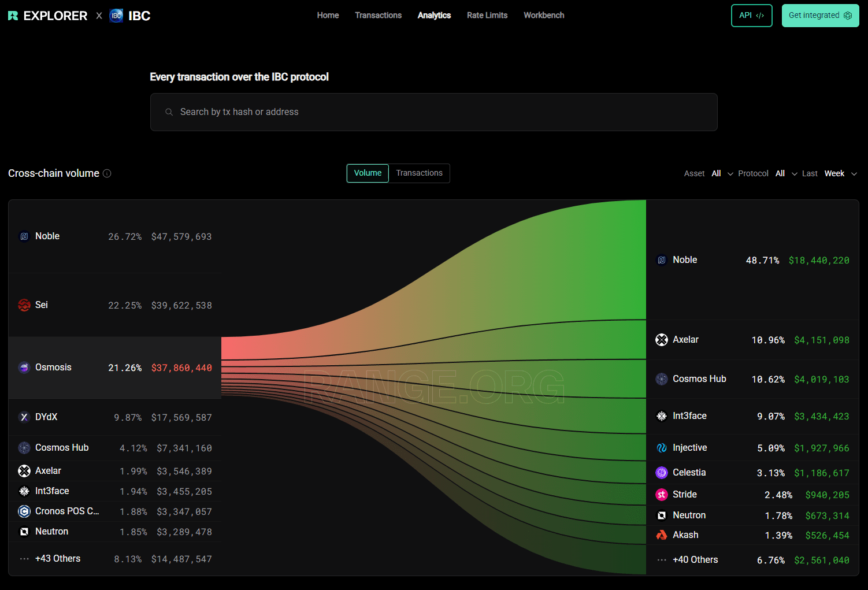
Task: Click destination Noble value $18,440,220
Action: (x=819, y=261)
